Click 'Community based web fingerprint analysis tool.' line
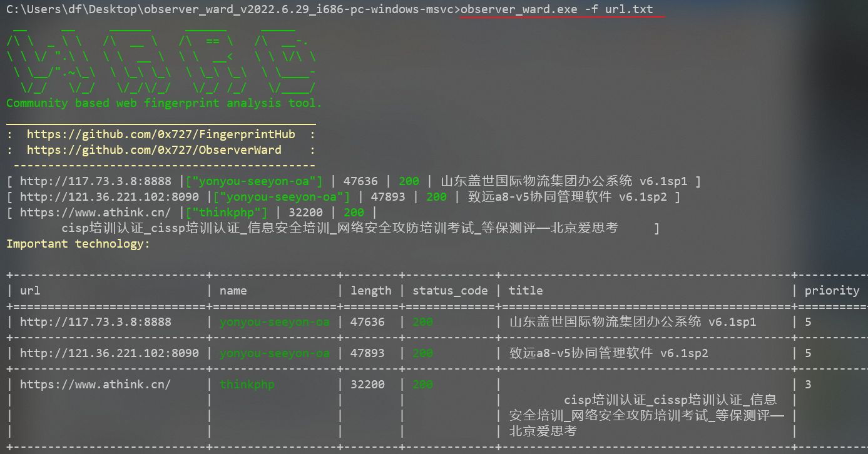 164,103
